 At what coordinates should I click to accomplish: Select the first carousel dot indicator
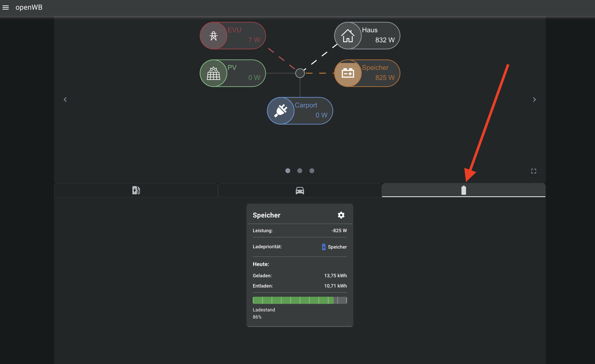pos(288,171)
